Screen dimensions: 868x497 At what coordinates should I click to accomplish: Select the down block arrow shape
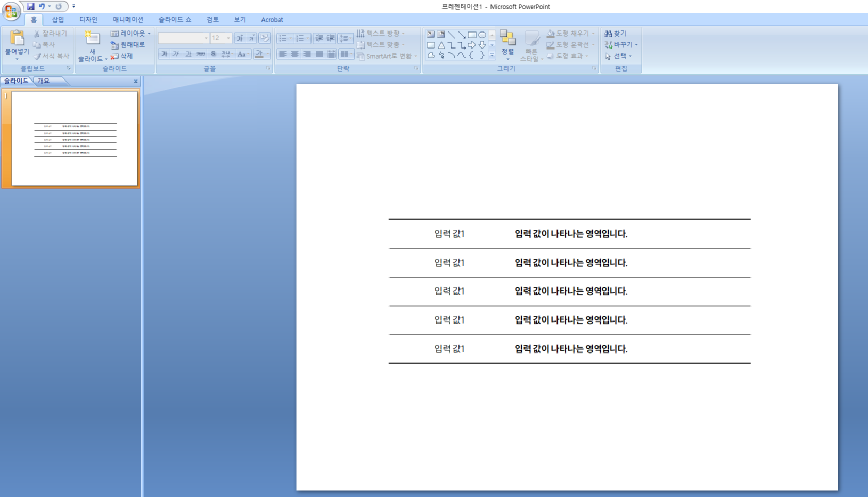point(482,45)
